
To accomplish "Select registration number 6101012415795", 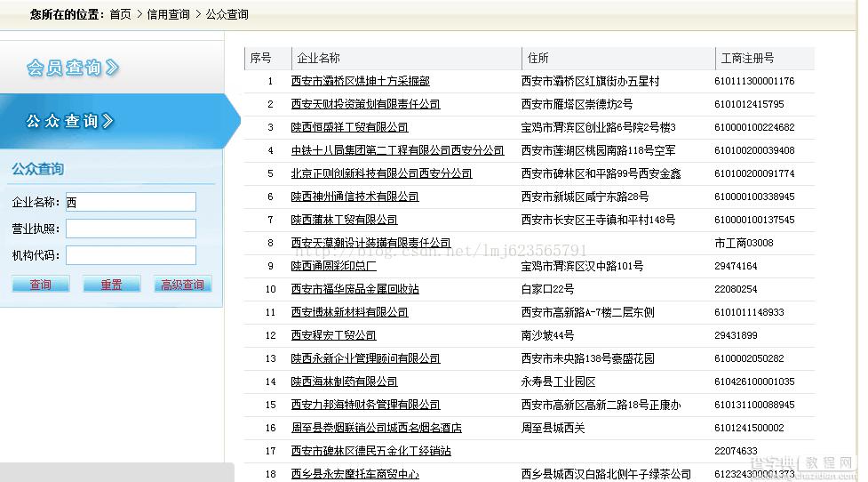I will pos(749,104).
